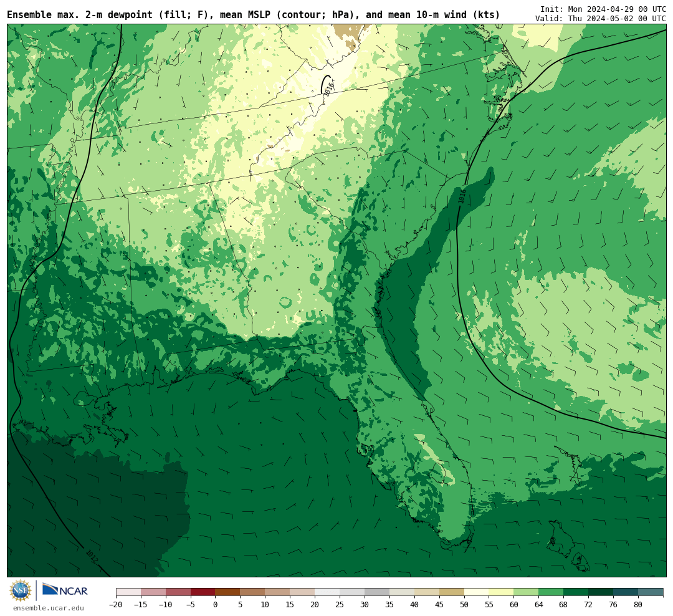Screen dimensions: 673x616
Task: Click the Init: Mon 2024-04-29 00 UTC text
Action: click(603, 9)
